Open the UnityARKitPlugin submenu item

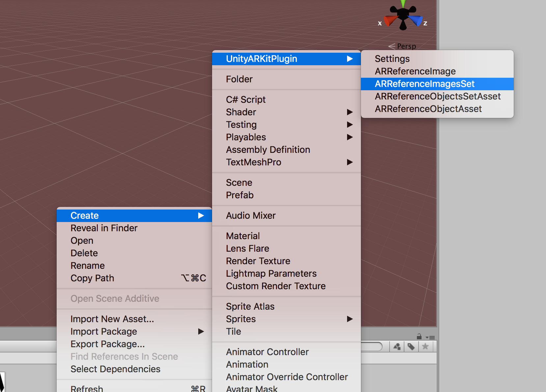287,59
